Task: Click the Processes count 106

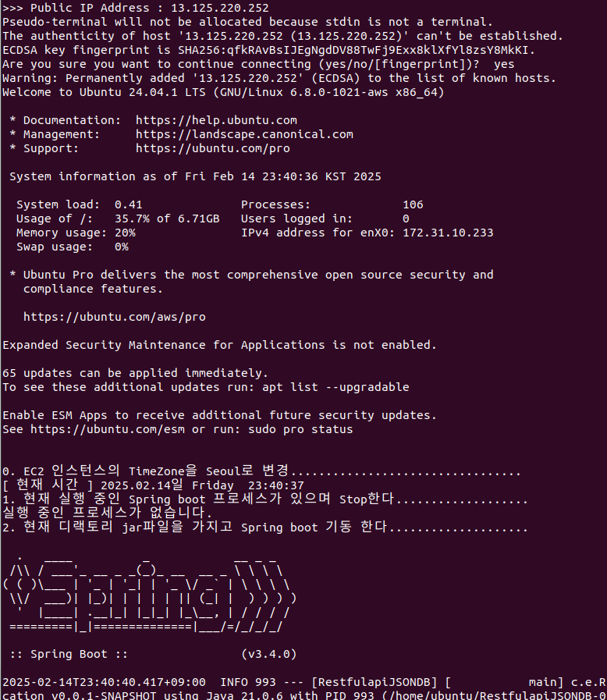Action: (x=413, y=204)
